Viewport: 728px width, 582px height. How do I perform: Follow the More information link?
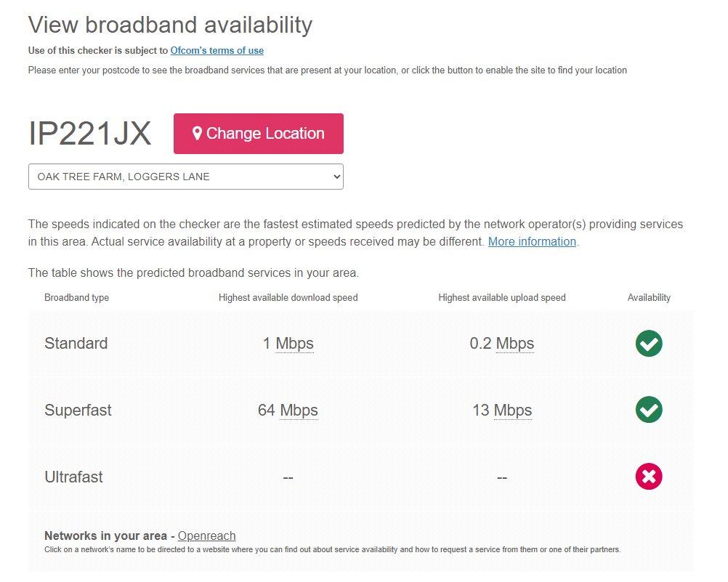[532, 241]
